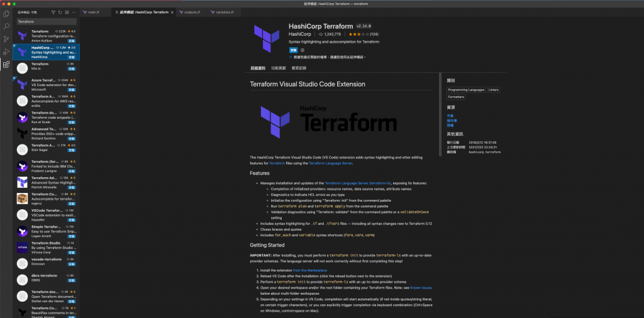The width and height of the screenshot is (644, 318).
Task: Open the 功能貢獻 feature contributions tab
Action: tap(279, 68)
